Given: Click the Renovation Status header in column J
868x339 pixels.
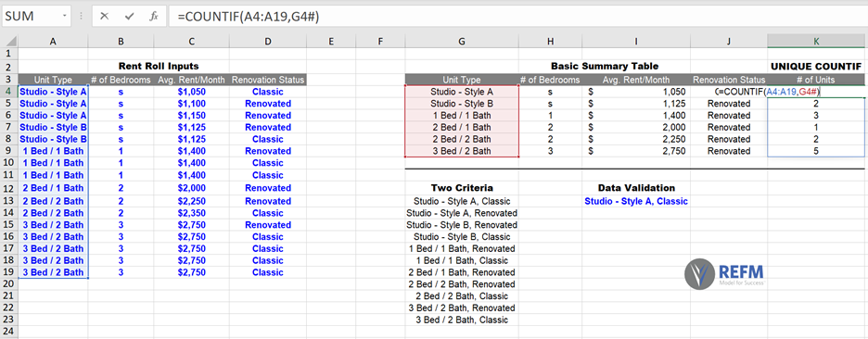Looking at the screenshot, I should coord(729,80).
